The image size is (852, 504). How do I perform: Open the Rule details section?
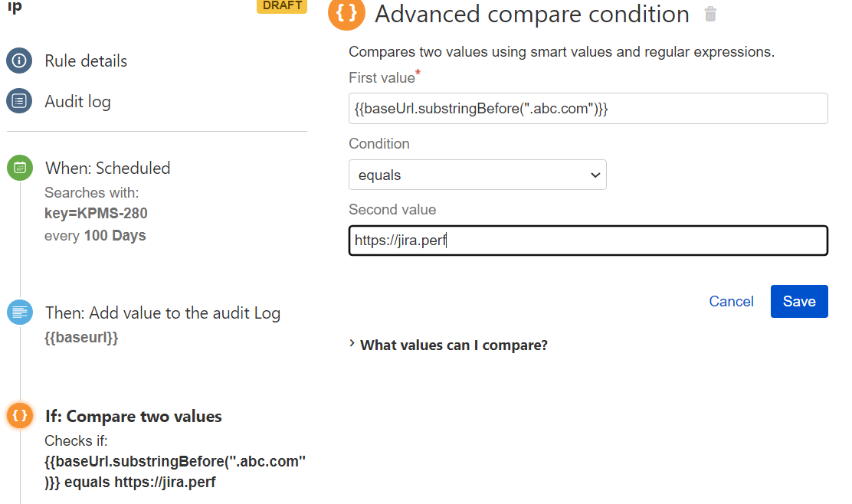(x=86, y=61)
